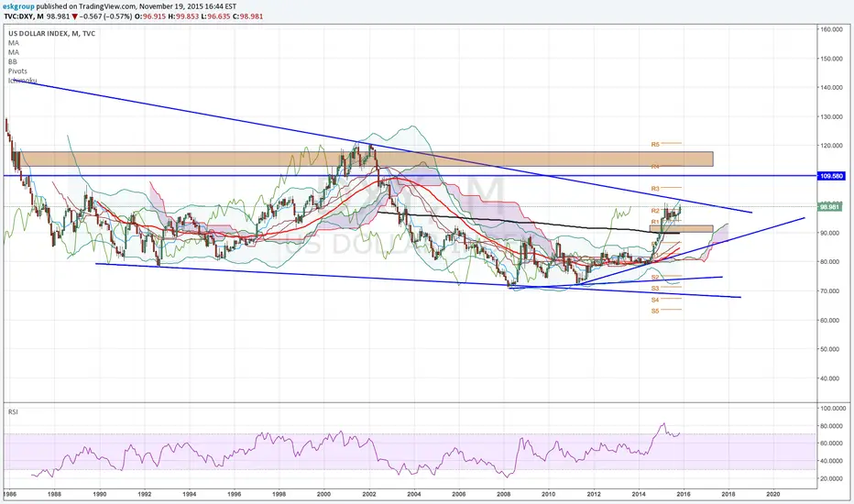Click the November 19, 2015 publish timestamp
This screenshot has height=504, width=854.
click(187, 6)
